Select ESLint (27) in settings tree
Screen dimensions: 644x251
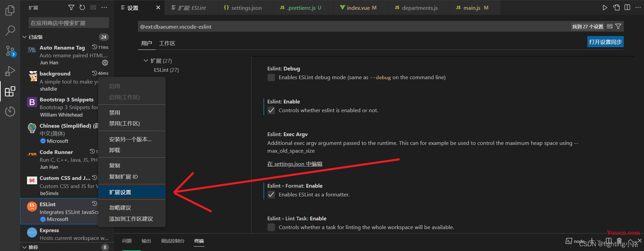tap(166, 70)
